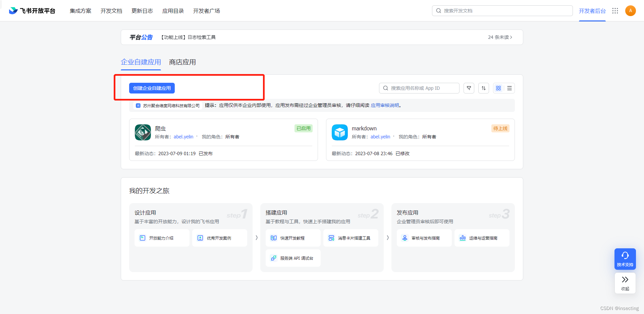Image resolution: width=644 pixels, height=314 pixels.
Task: Focus the 搜索开发文档 search field
Action: pos(502,11)
